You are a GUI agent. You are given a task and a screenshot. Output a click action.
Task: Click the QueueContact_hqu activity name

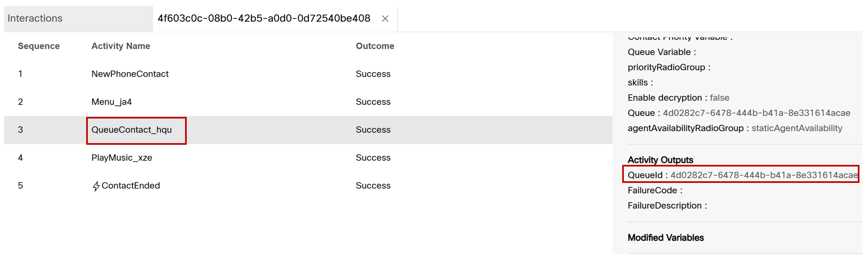131,130
